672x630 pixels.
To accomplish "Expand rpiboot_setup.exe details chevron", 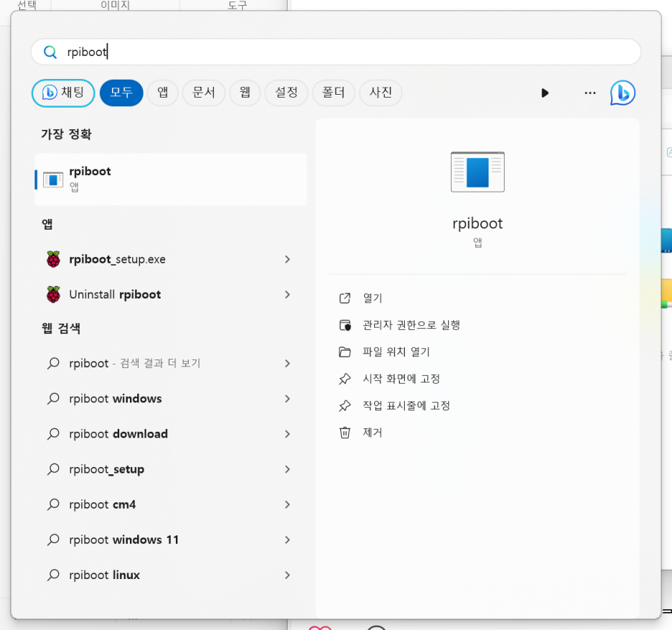I will tap(287, 259).
